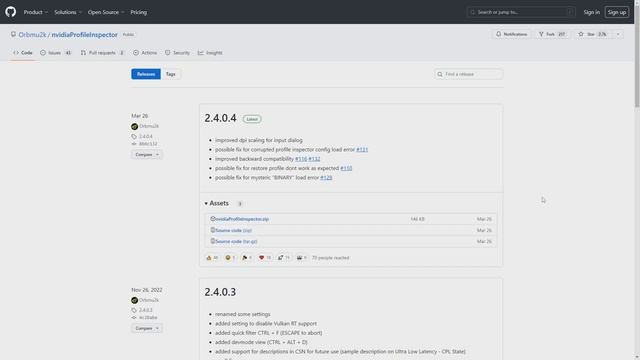Open the 2.4.0.4 tag link

click(146, 136)
